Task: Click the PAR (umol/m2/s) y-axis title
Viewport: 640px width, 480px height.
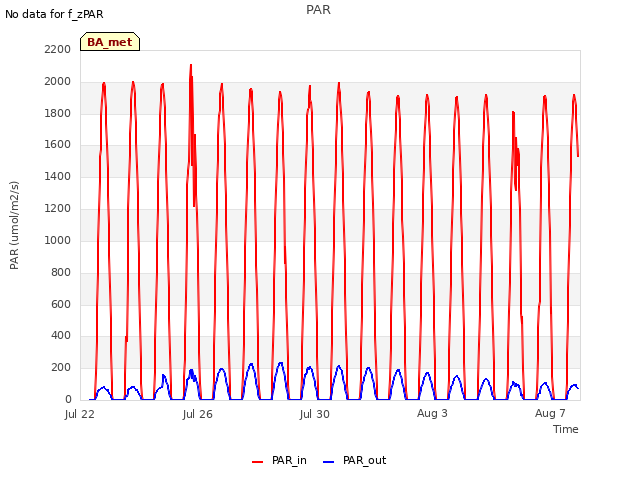Action: (x=14, y=225)
